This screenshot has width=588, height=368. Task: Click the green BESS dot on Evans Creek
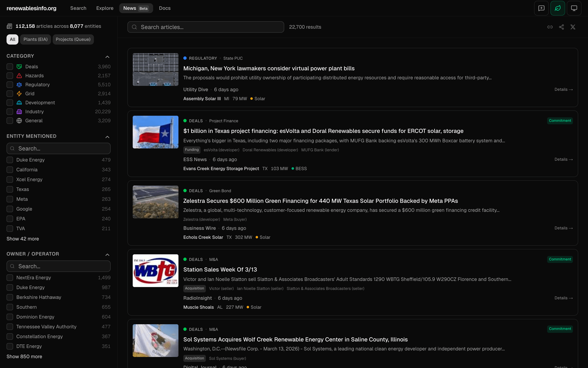[293, 169]
